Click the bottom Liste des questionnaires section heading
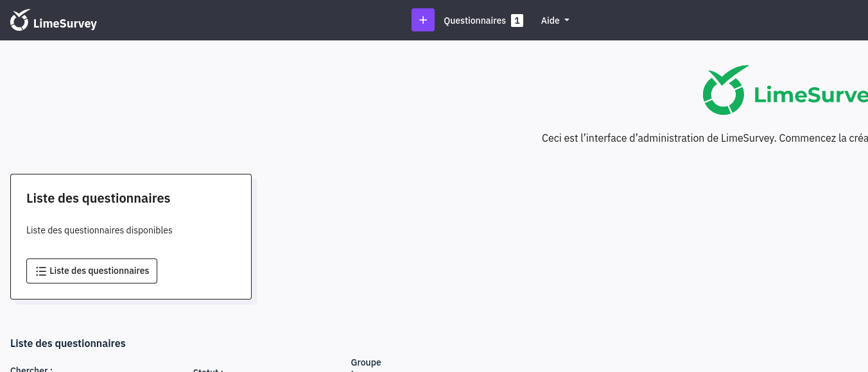The width and height of the screenshot is (868, 372). [x=68, y=343]
